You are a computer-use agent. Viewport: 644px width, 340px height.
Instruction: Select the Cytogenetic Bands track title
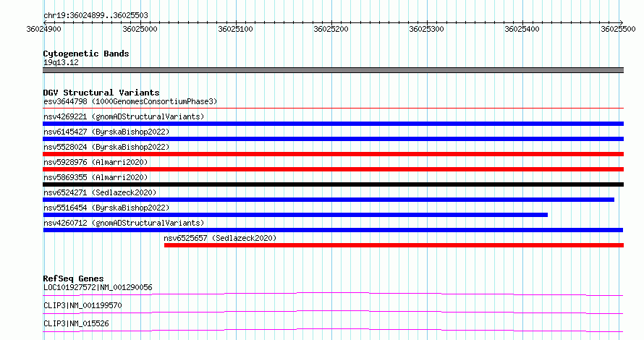tap(86, 54)
